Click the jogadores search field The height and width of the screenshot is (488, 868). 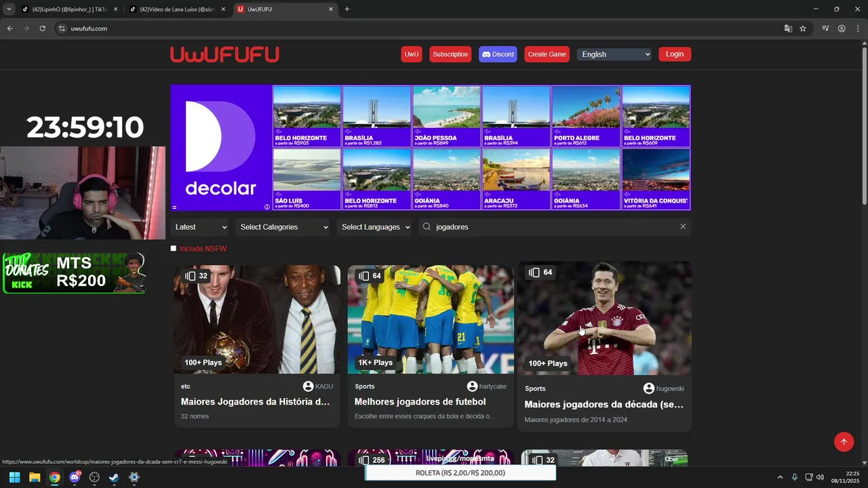[x=555, y=227]
